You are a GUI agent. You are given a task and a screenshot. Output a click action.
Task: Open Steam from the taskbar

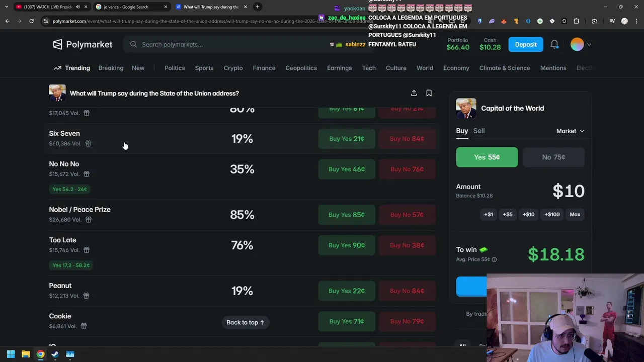tap(55, 354)
